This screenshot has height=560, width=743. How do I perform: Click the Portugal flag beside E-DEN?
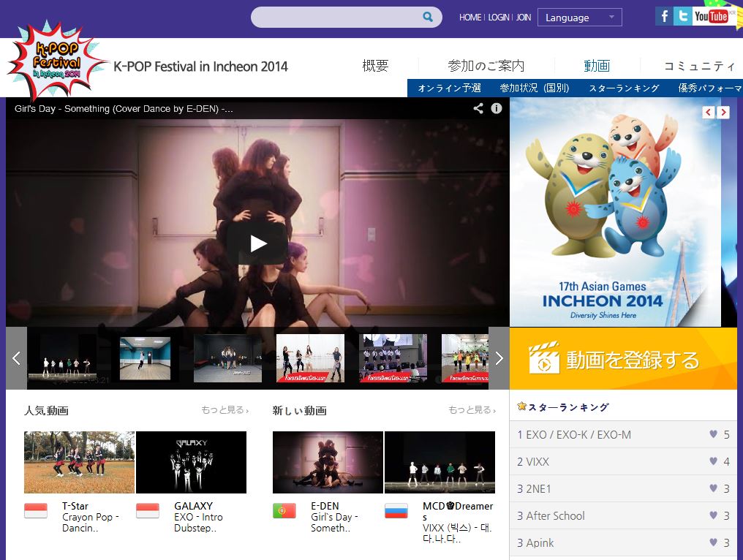point(284,511)
